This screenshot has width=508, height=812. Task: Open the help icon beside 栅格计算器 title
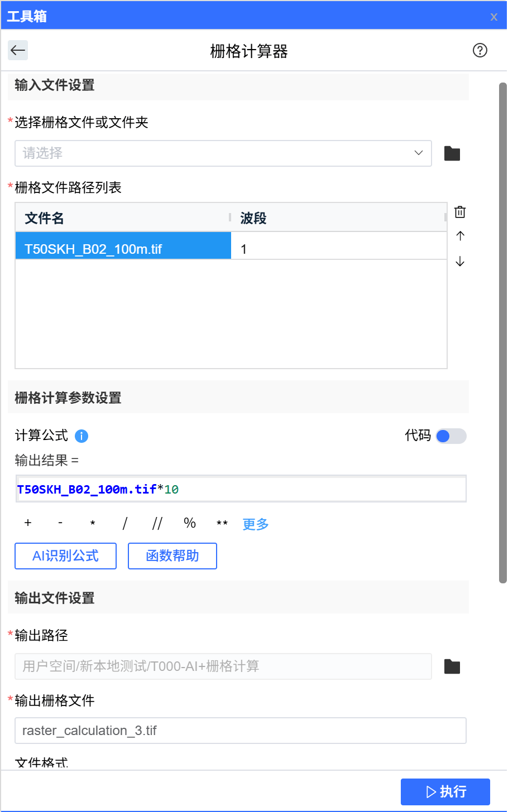[480, 50]
